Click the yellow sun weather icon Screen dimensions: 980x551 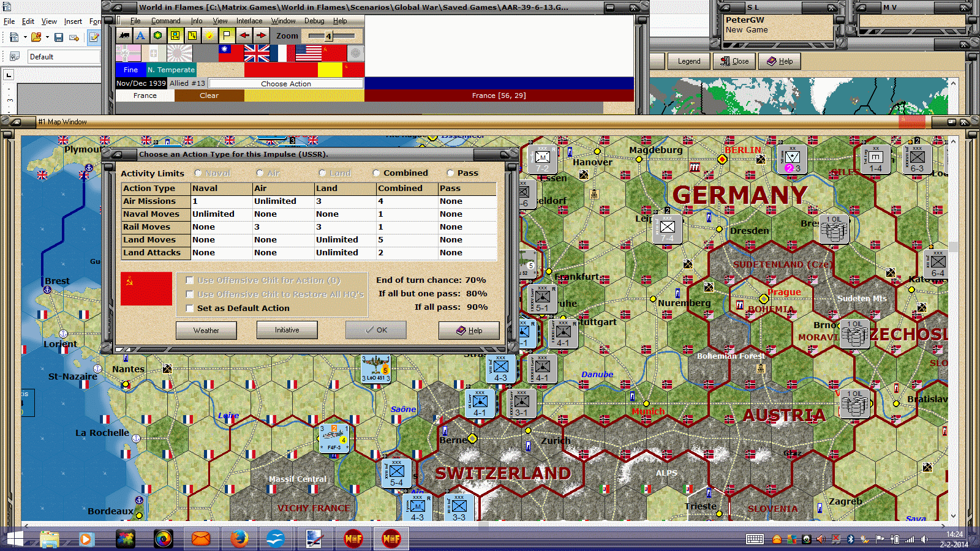[x=209, y=36]
